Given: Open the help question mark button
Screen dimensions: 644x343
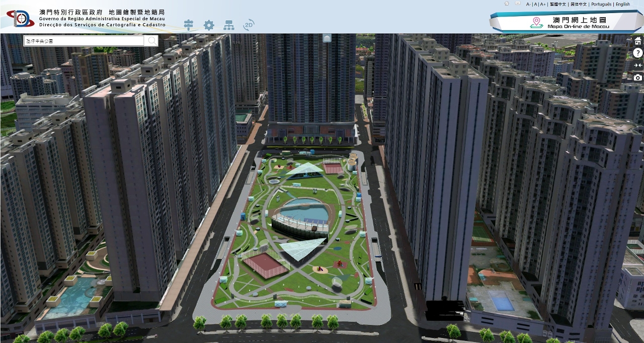Looking at the screenshot, I should point(637,53).
